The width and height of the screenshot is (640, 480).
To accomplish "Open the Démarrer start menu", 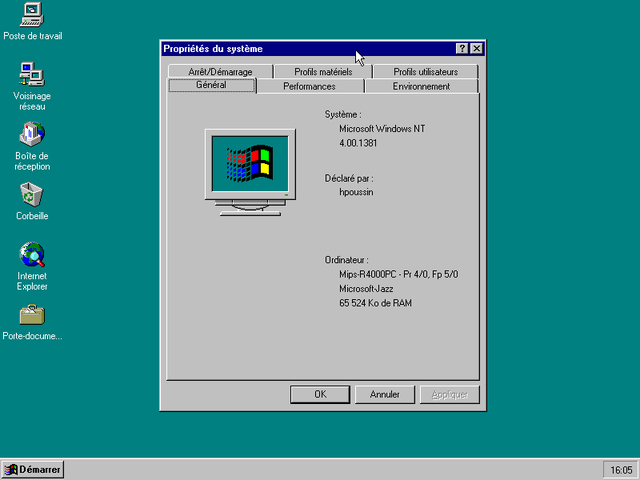I will pyautogui.click(x=33, y=469).
